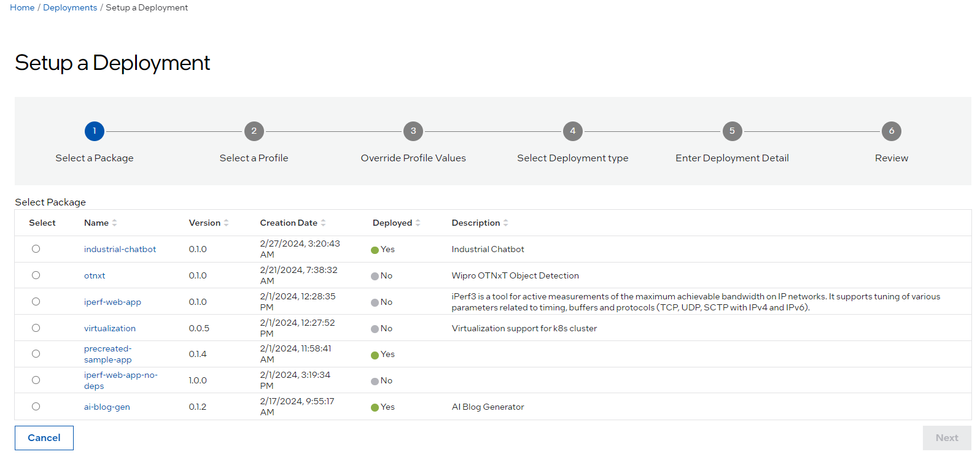This screenshot has width=980, height=457.
Task: Click step 2 Select a Profile circle
Action: tap(254, 131)
